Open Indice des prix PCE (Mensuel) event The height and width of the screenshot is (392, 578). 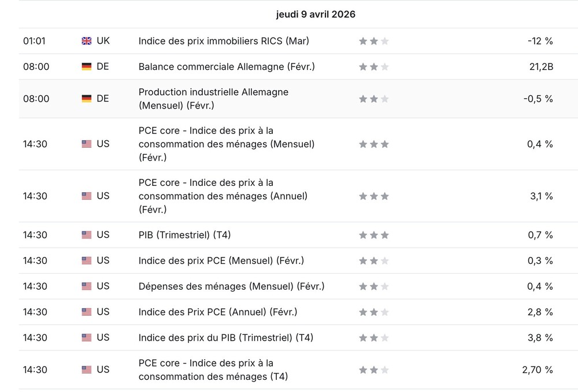(x=221, y=260)
